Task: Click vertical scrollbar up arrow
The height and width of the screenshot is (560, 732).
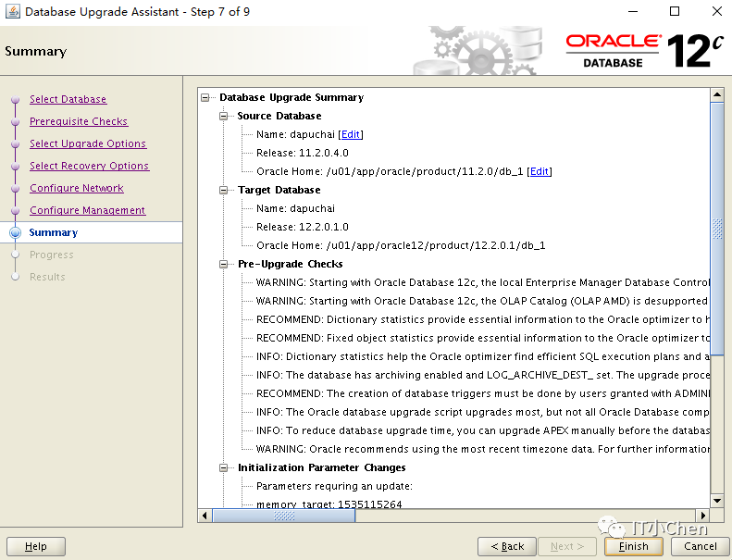Action: 717,94
